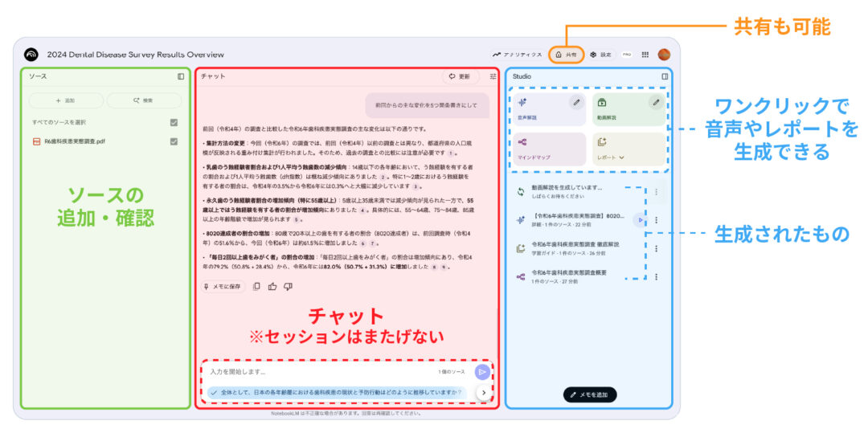Open the Google apps grid icon

(x=645, y=55)
